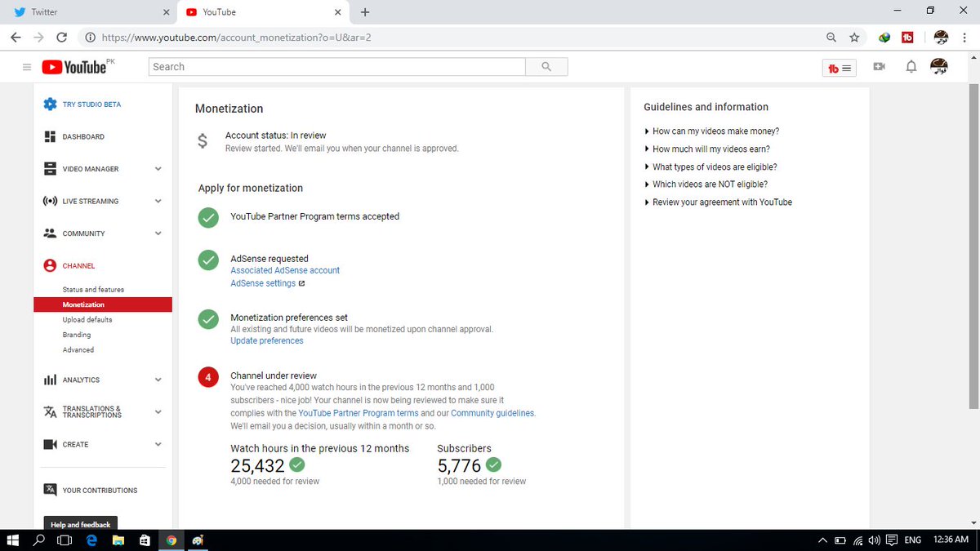Open a new browser tab

pos(364,12)
